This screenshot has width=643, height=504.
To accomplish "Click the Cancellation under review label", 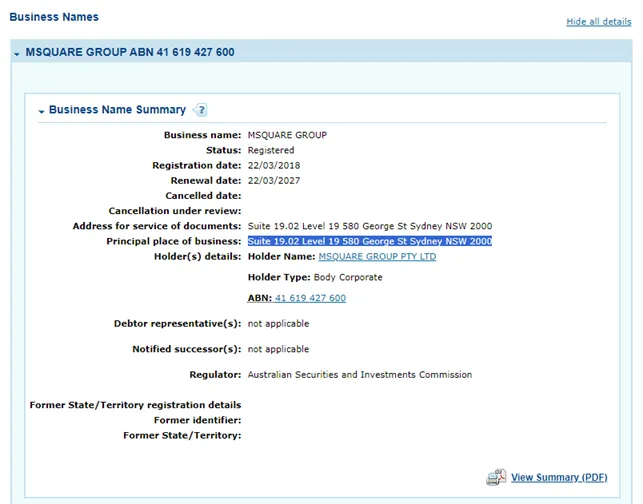I will (175, 211).
